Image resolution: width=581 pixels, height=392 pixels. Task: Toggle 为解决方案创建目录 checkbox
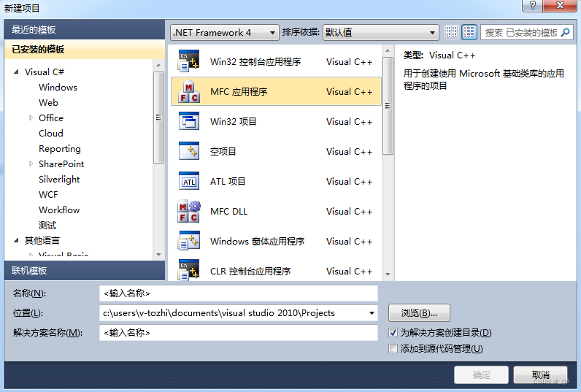(393, 333)
